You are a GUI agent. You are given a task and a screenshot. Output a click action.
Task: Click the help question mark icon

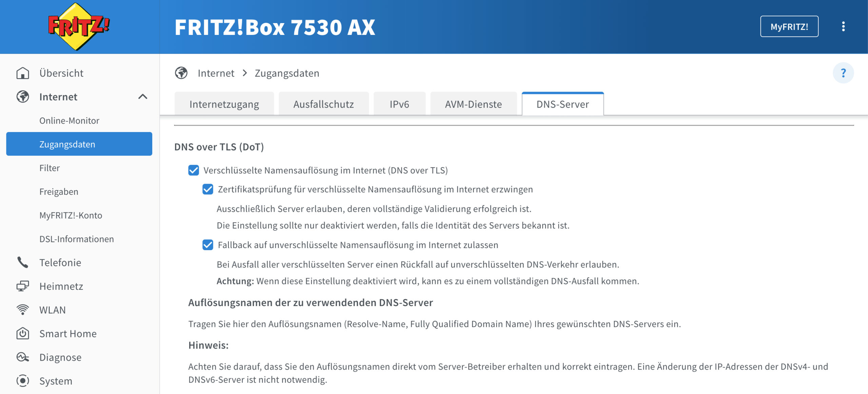[x=843, y=73]
